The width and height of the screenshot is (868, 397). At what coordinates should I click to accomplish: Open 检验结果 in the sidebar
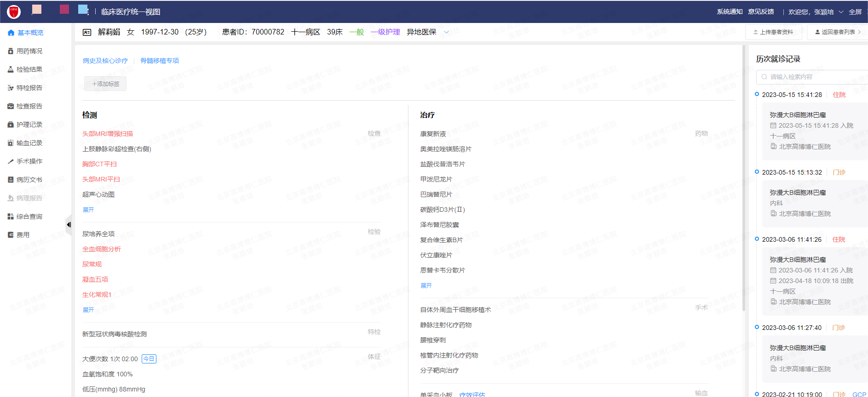[29, 69]
